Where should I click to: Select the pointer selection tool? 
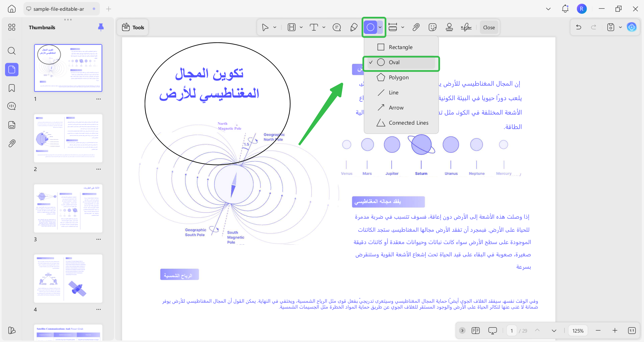[265, 28]
